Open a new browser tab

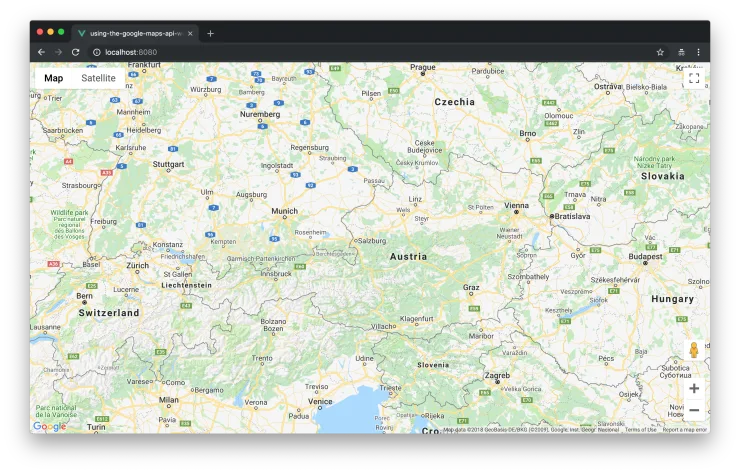[x=210, y=33]
